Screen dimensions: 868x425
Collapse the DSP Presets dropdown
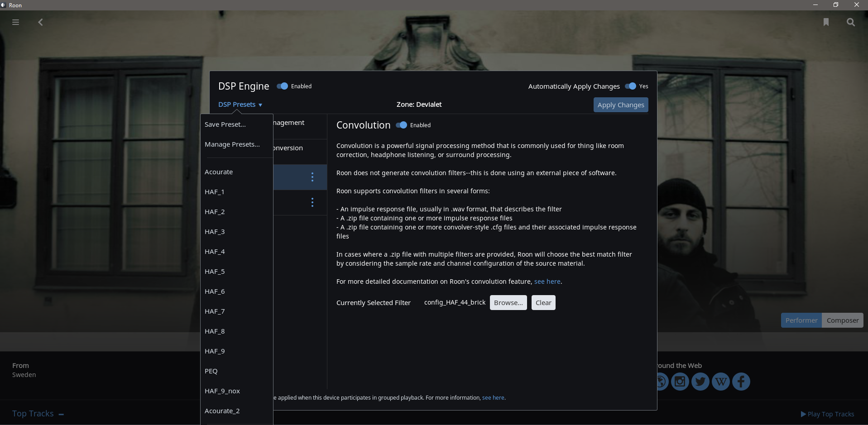coord(240,105)
